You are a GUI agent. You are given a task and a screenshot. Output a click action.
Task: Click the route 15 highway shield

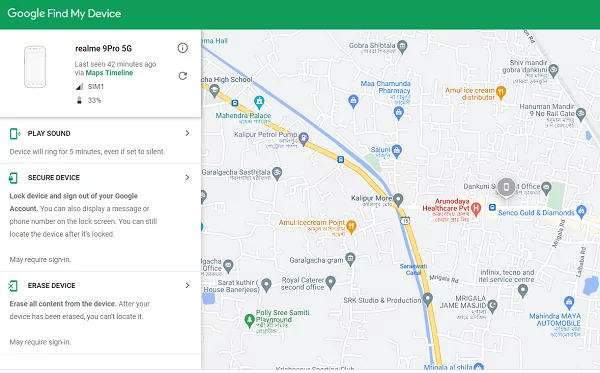[405, 220]
